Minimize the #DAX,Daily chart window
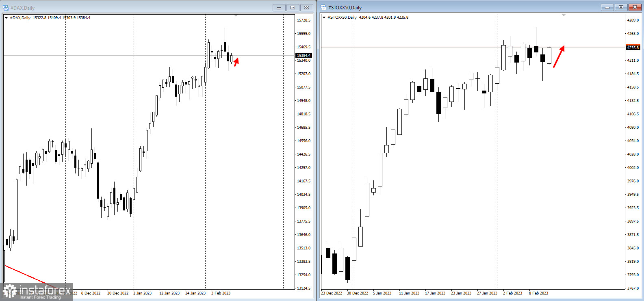This screenshot has width=644, height=301. point(279,7)
